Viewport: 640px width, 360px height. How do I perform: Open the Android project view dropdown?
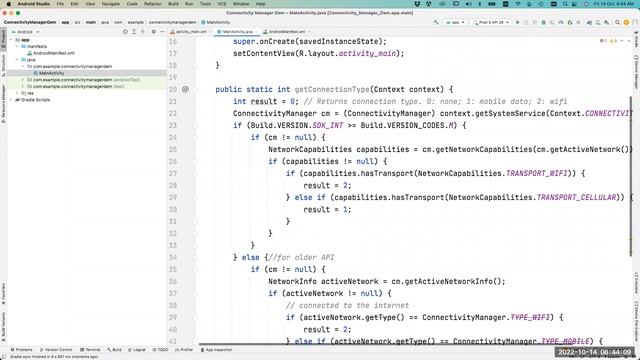pyautogui.click(x=25, y=32)
